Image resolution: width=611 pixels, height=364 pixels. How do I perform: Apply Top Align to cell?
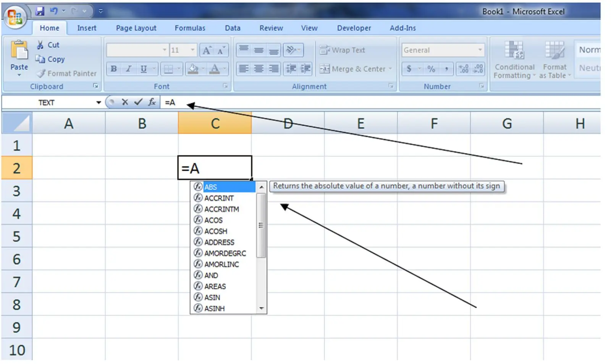click(x=244, y=50)
